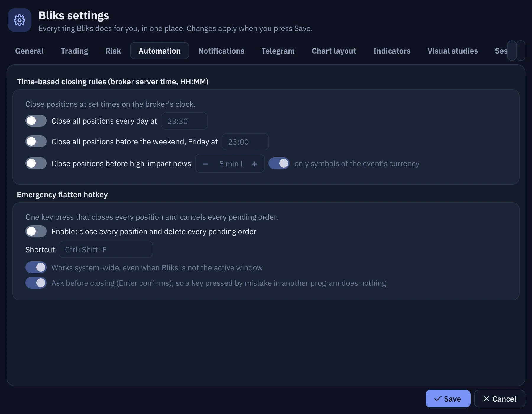This screenshot has width=532, height=414.
Task: Show the Indicators tab
Action: [392, 51]
